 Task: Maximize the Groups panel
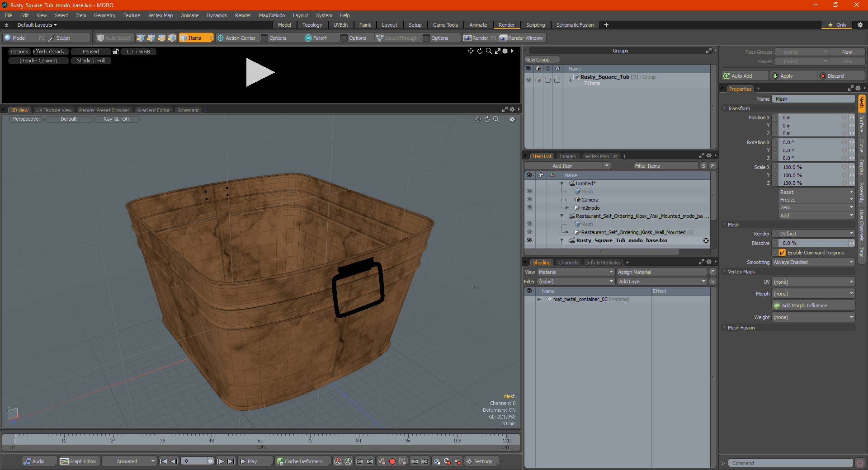(x=709, y=51)
